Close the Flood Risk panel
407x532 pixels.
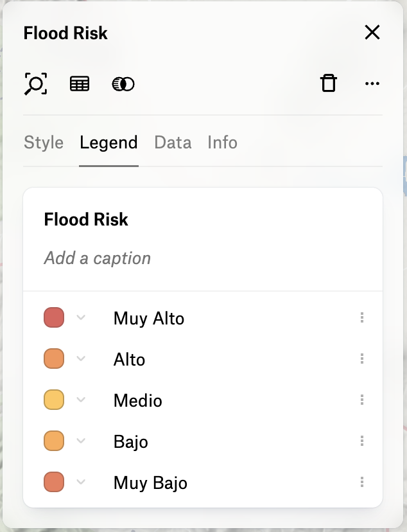pos(372,33)
